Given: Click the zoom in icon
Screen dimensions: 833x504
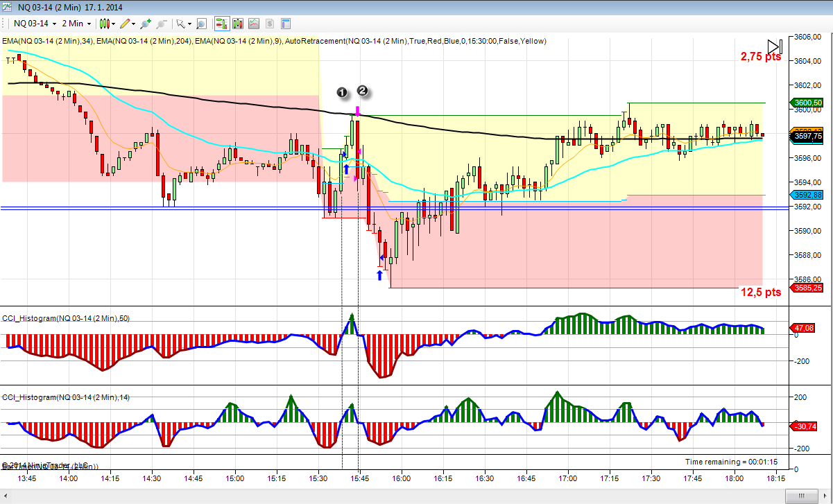Looking at the screenshot, I should (146, 24).
